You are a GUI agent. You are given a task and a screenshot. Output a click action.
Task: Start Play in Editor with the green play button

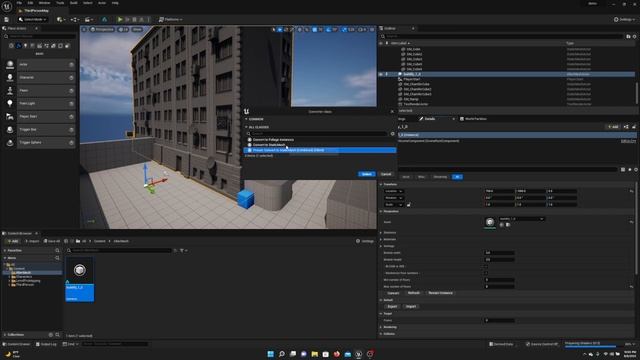[x=120, y=19]
